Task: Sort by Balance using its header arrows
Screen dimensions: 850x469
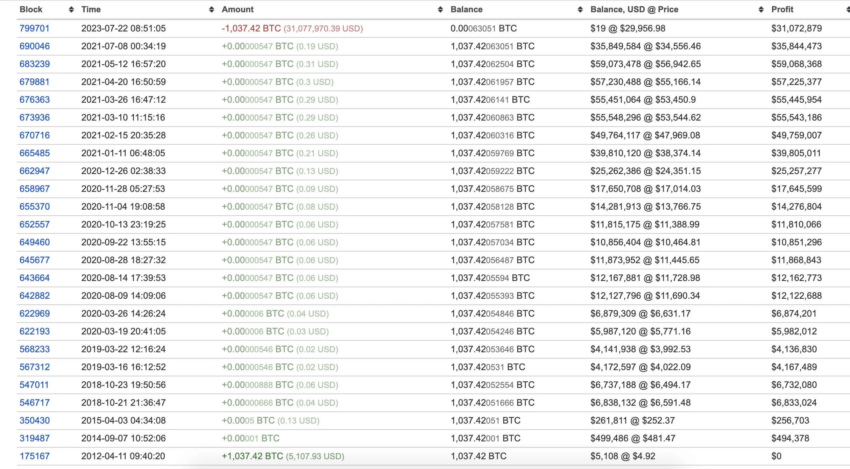Action: click(579, 9)
